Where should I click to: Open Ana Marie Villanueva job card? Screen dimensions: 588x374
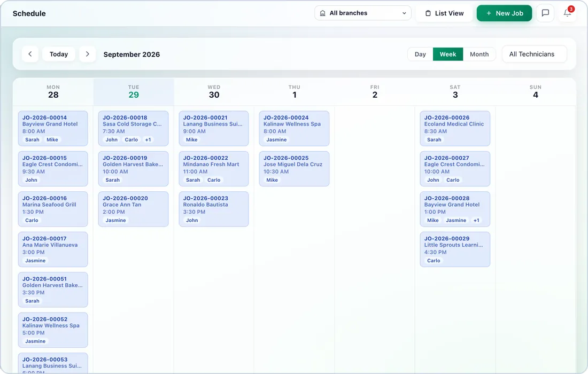53,249
